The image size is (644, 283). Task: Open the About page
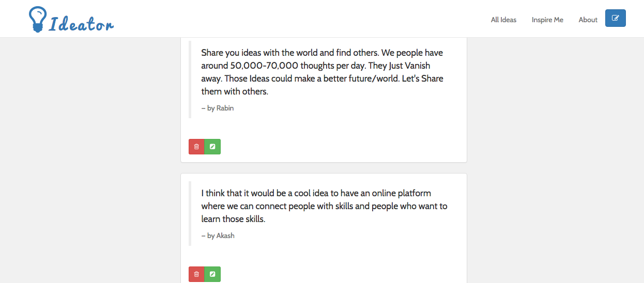click(x=588, y=20)
